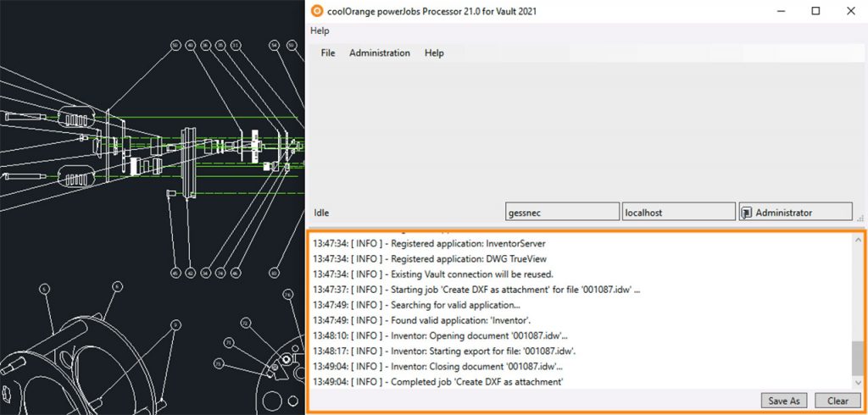Screen dimensions: 868x415
Task: Select log line 'Searching for valid application...'
Action: point(416,305)
